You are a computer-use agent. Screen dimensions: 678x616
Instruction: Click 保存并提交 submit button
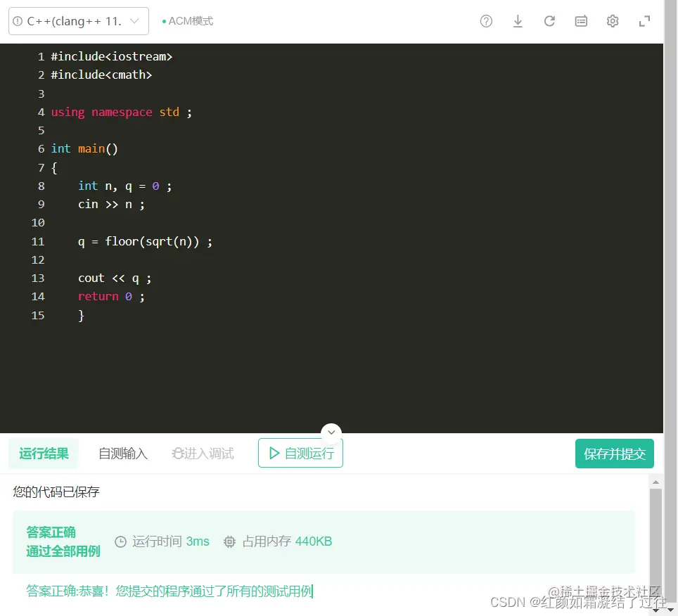tap(615, 454)
